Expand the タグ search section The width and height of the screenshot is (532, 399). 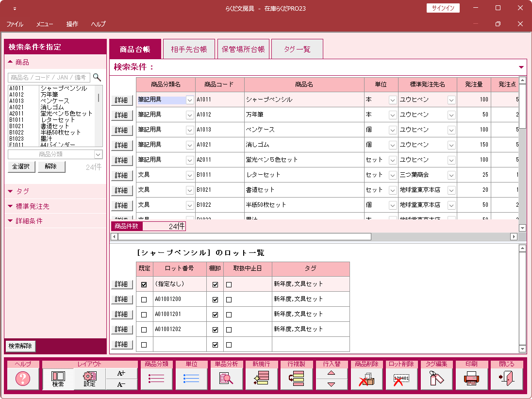coord(10,191)
